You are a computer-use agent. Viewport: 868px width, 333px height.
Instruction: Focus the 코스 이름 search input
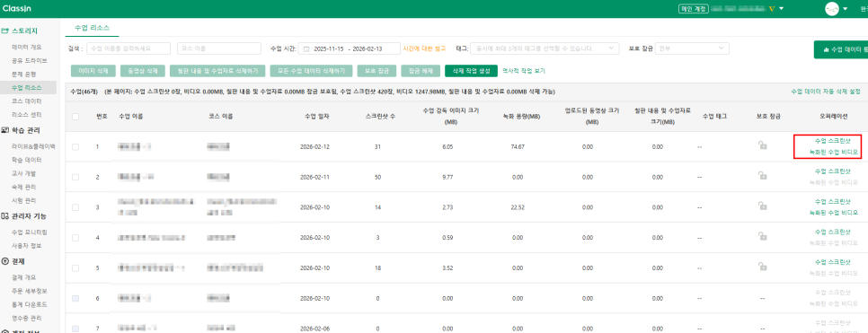coord(218,48)
